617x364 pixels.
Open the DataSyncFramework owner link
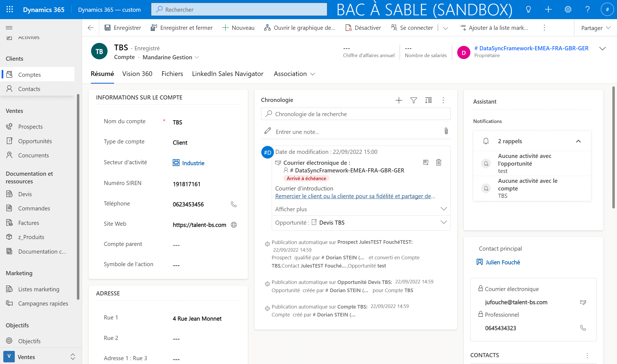[x=531, y=48]
